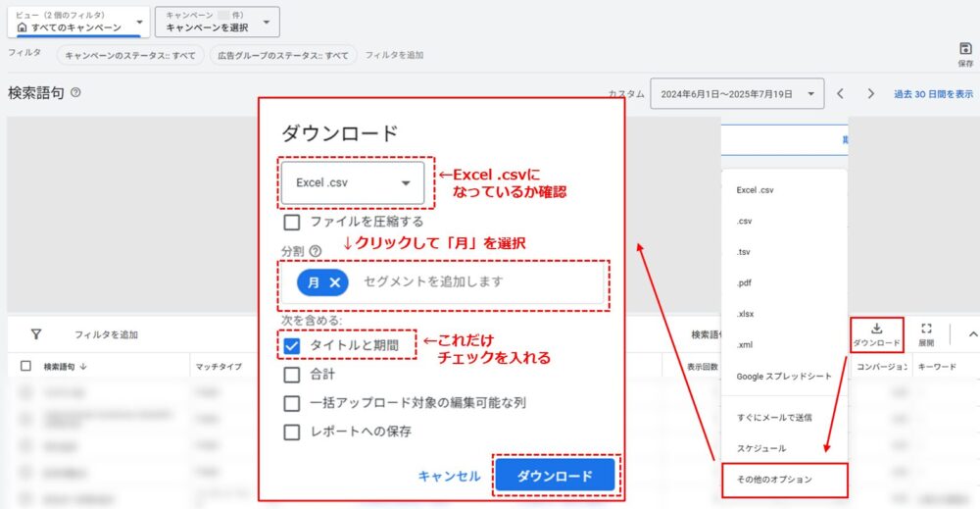Click the blue ダウンロード button in dialog
Image resolution: width=980 pixels, height=509 pixels.
pyautogui.click(x=555, y=476)
